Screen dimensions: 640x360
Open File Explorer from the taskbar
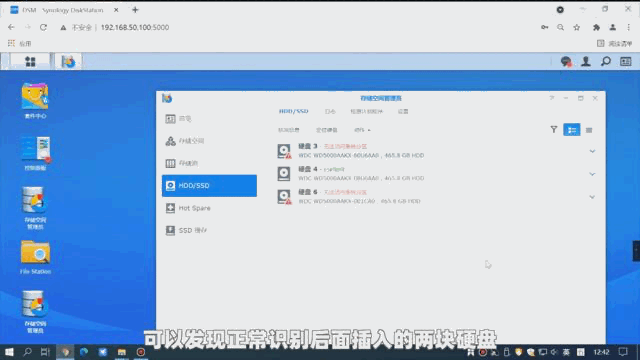point(122,352)
